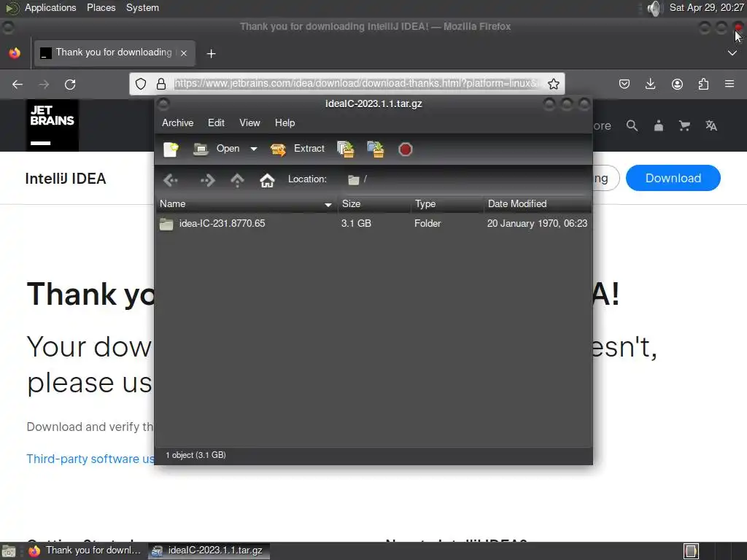Click the Save to Pocket icon

(x=624, y=85)
